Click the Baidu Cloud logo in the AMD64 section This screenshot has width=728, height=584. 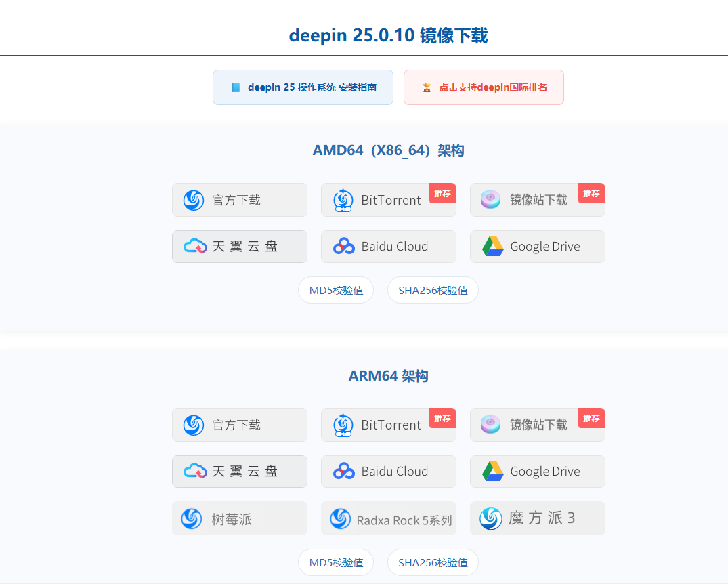[344, 246]
